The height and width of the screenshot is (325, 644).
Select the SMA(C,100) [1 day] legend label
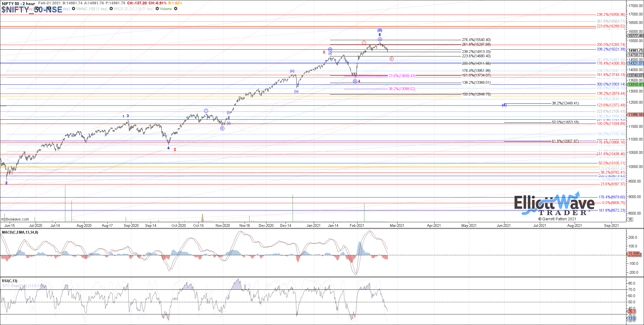(x=92, y=9)
